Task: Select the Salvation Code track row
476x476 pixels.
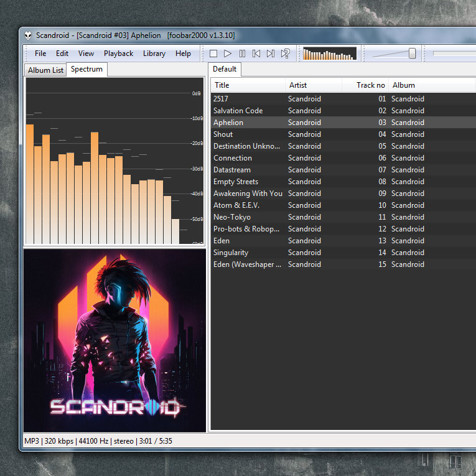Action: coord(238,111)
